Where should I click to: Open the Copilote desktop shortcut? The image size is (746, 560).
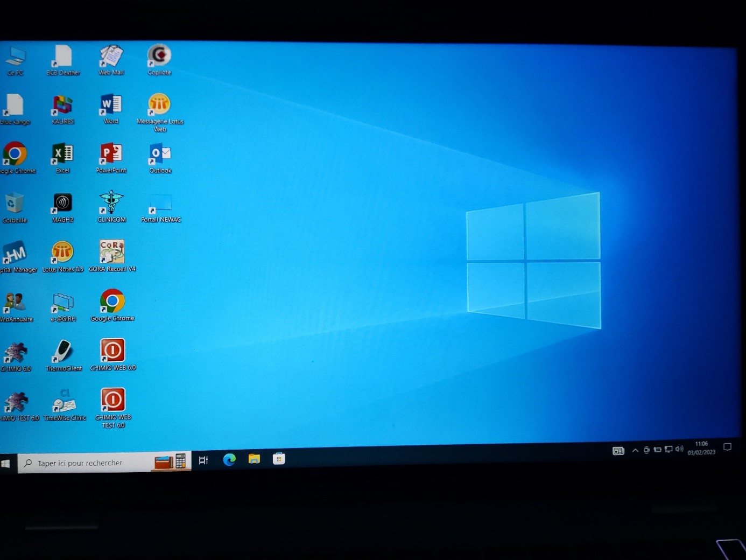159,56
